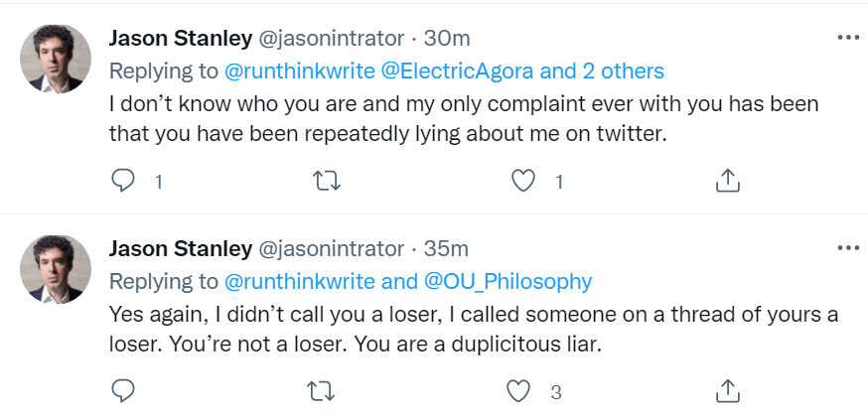Open the @ElectricAgora profile link
The image size is (868, 419).
click(x=456, y=71)
